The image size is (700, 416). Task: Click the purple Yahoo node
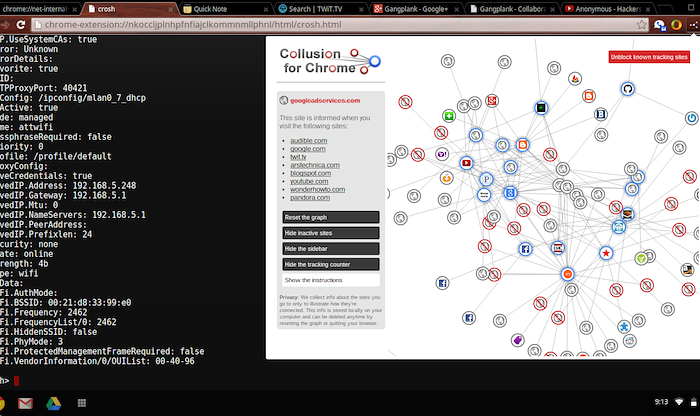point(442,154)
